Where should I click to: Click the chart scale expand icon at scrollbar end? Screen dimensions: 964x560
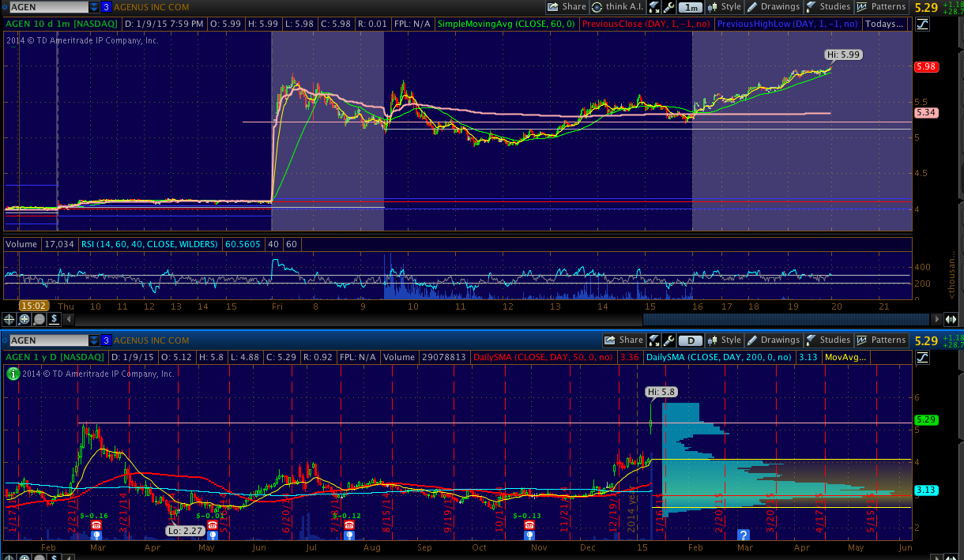[x=951, y=319]
